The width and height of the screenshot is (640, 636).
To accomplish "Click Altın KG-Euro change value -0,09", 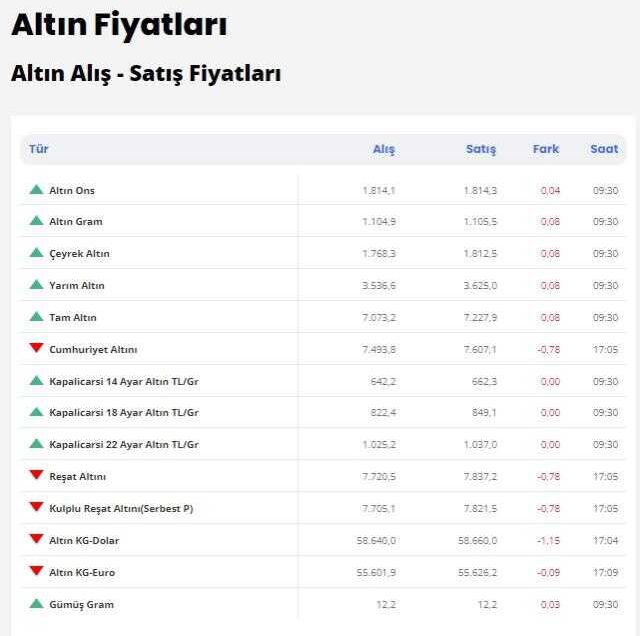I will tap(549, 572).
